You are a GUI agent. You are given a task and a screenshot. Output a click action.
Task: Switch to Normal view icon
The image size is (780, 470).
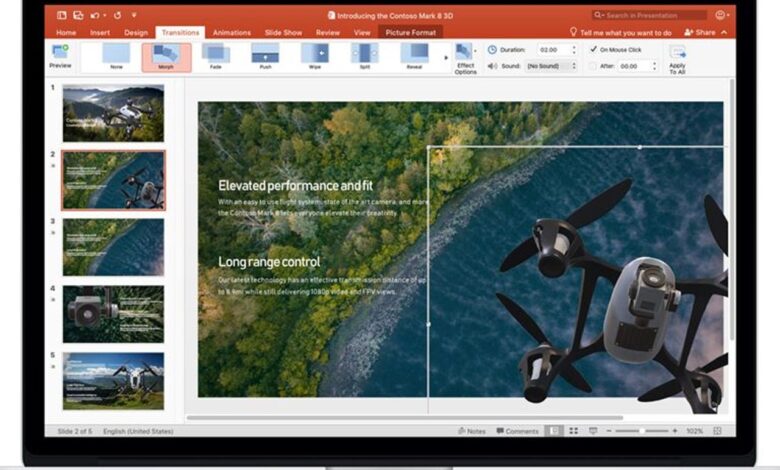pos(554,431)
